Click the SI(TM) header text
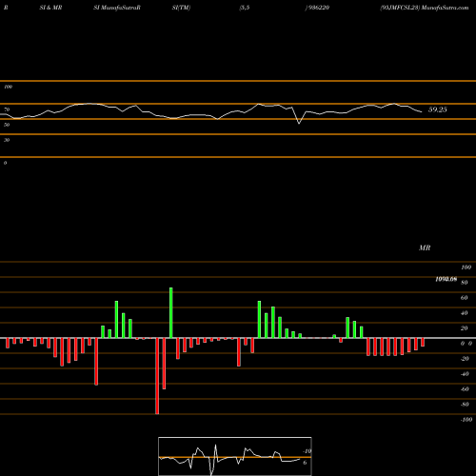The width and height of the screenshot is (476, 476). point(181,8)
